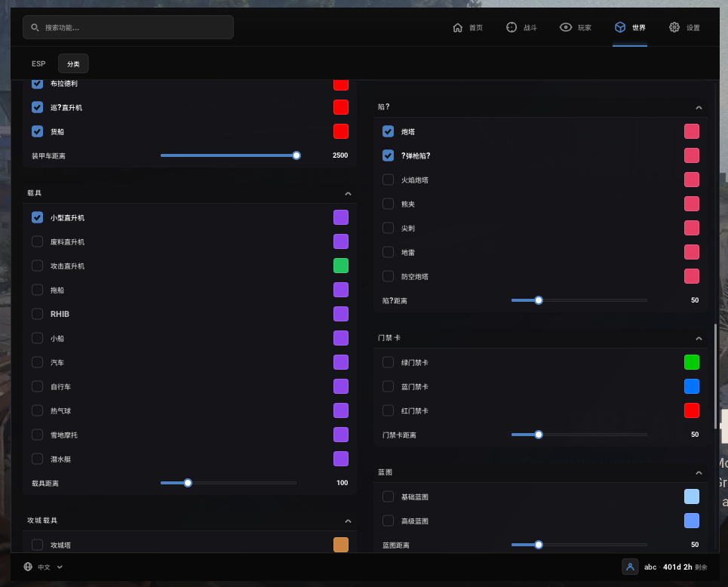Image resolution: width=728 pixels, height=587 pixels.
Task: Switch to the ESP sub-tab
Action: [38, 63]
